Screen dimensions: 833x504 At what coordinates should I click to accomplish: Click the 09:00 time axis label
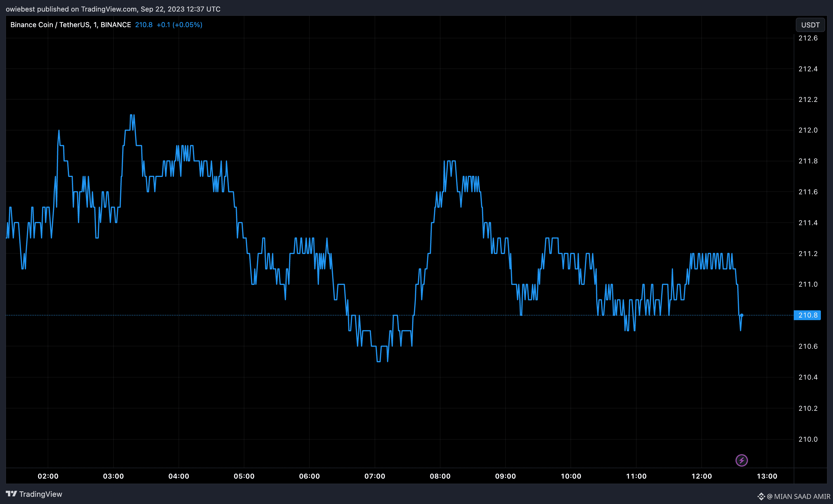coord(505,476)
